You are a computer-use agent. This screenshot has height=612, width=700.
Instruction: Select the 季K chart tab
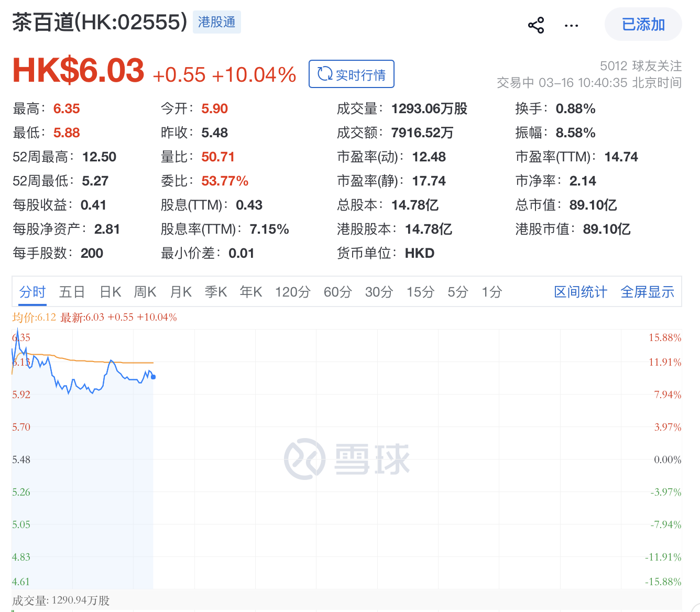(x=216, y=292)
